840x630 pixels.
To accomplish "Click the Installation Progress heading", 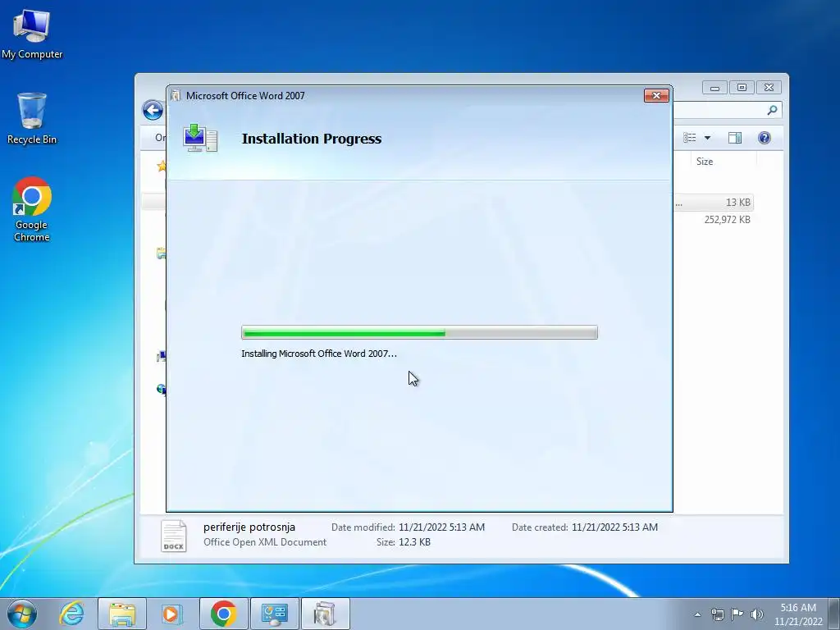I will coord(312,139).
